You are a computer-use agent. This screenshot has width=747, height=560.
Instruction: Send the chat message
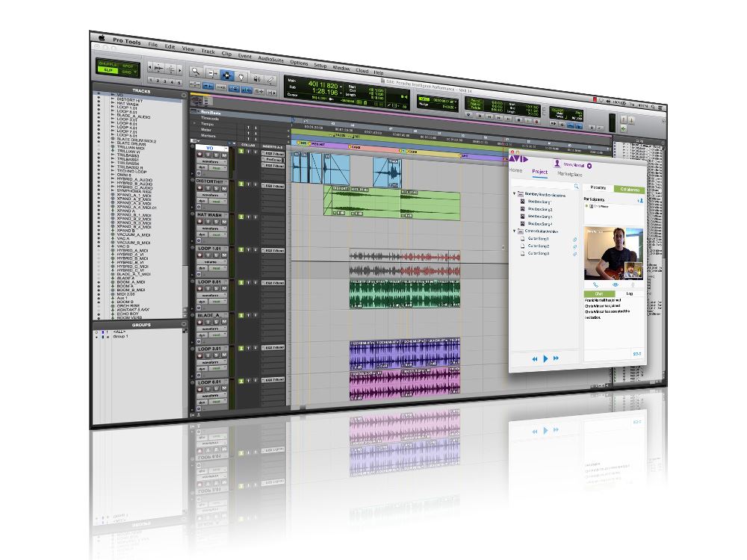(637, 354)
